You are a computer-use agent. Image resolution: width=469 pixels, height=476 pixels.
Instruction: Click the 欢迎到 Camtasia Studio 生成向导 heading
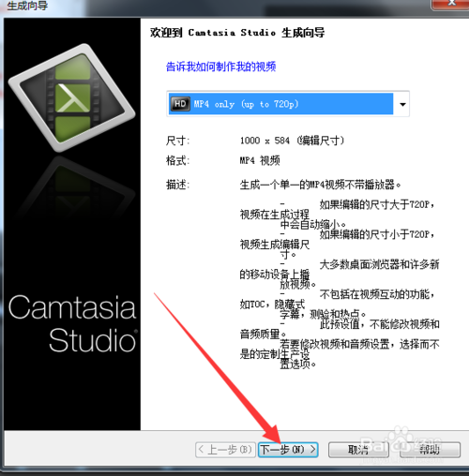point(237,33)
